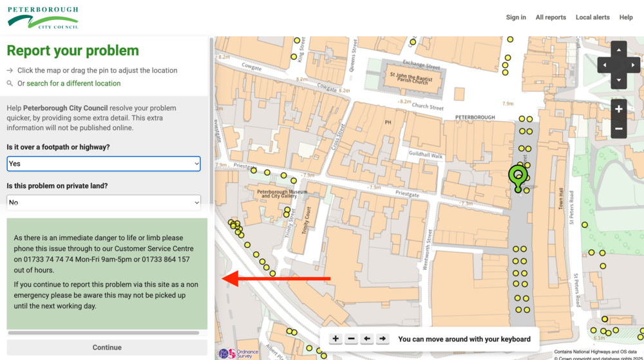
Task: Open Help in the top menu
Action: click(x=626, y=17)
